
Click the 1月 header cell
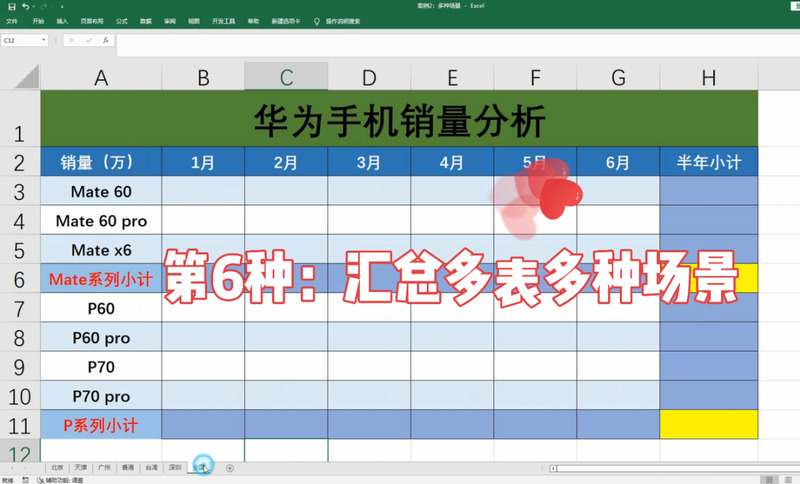[203, 162]
